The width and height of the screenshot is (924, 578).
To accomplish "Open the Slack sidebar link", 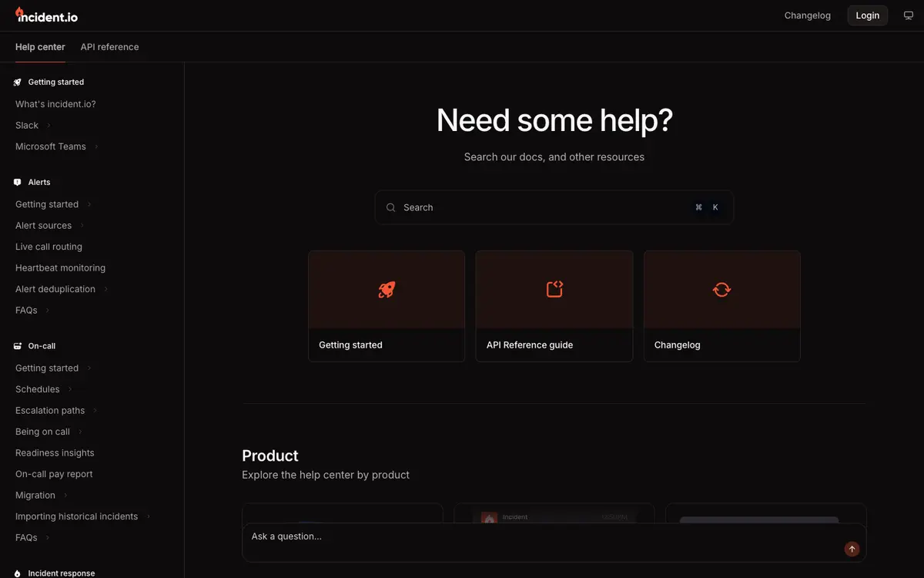I will click(x=27, y=126).
